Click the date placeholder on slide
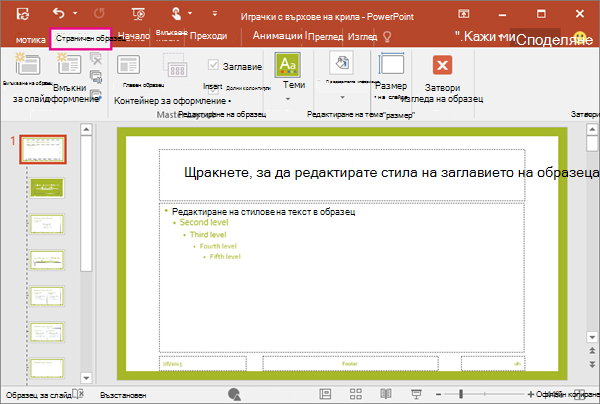The width and height of the screenshot is (600, 404). point(203,363)
